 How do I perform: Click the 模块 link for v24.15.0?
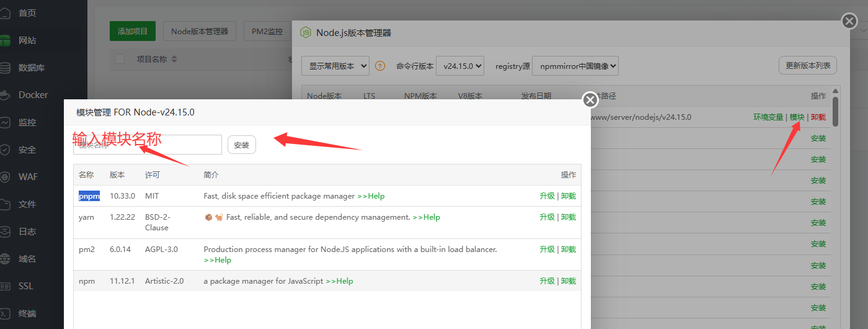tap(797, 117)
